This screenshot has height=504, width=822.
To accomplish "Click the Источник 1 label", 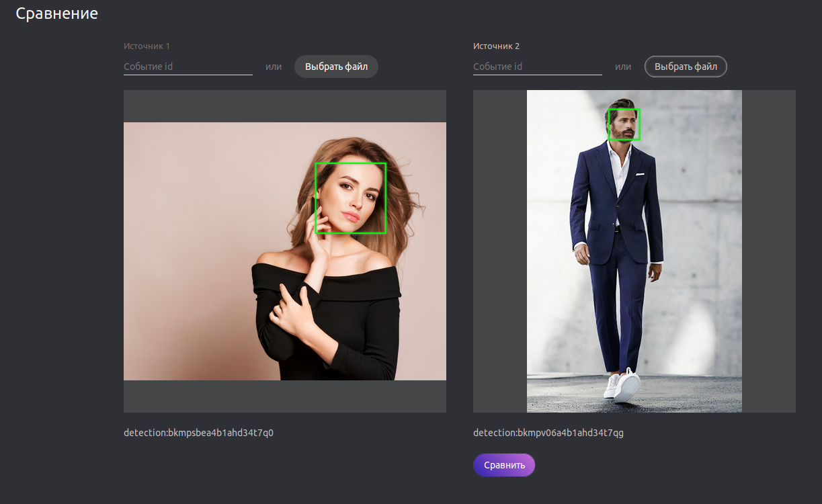I will click(147, 46).
